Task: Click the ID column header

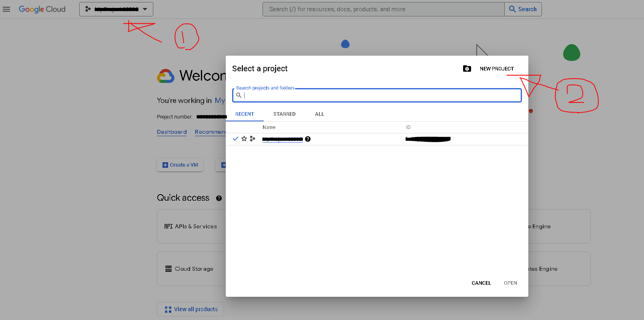Action: coord(408,127)
